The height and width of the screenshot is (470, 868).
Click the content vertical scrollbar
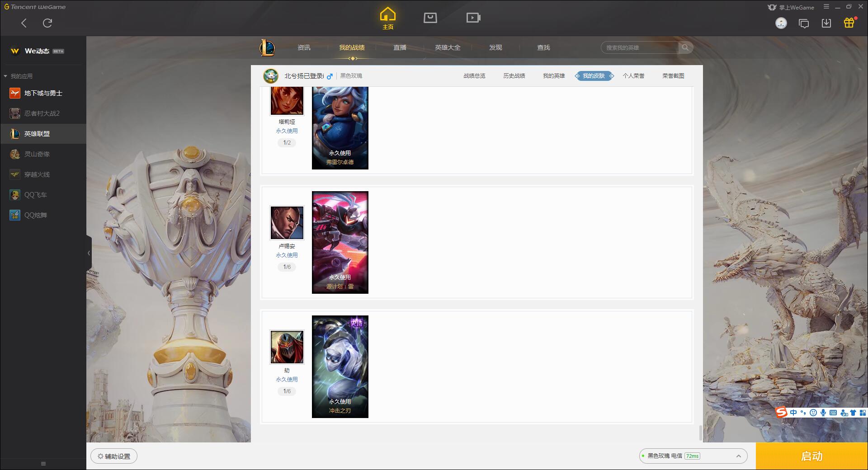click(700, 432)
